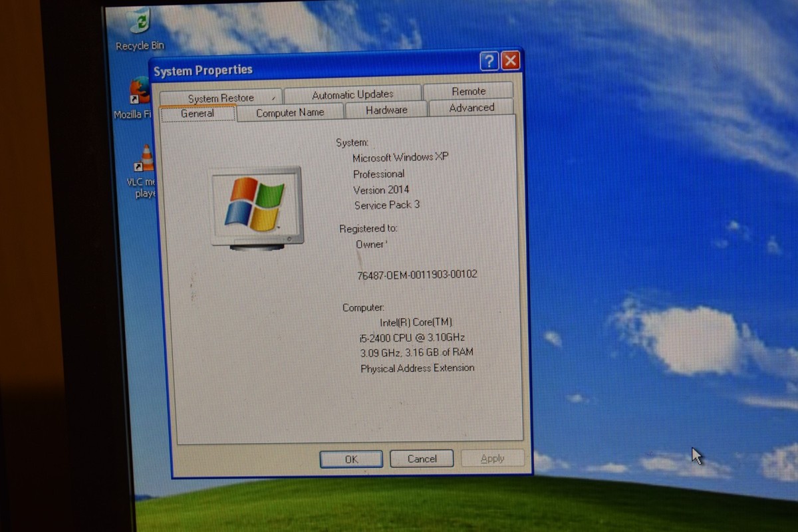The width and height of the screenshot is (798, 532).
Task: Click '3.09 GHz, 3.16 GB of RAM' text
Action: click(417, 352)
